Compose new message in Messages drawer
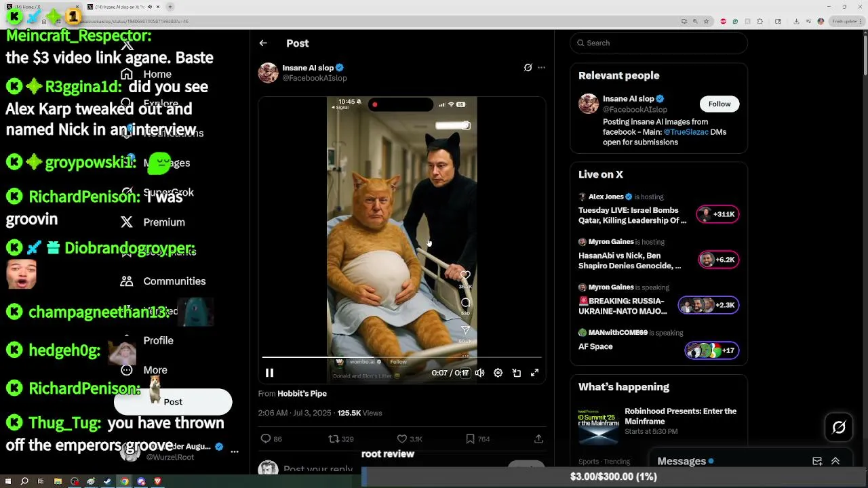The height and width of the screenshot is (488, 868). (817, 461)
